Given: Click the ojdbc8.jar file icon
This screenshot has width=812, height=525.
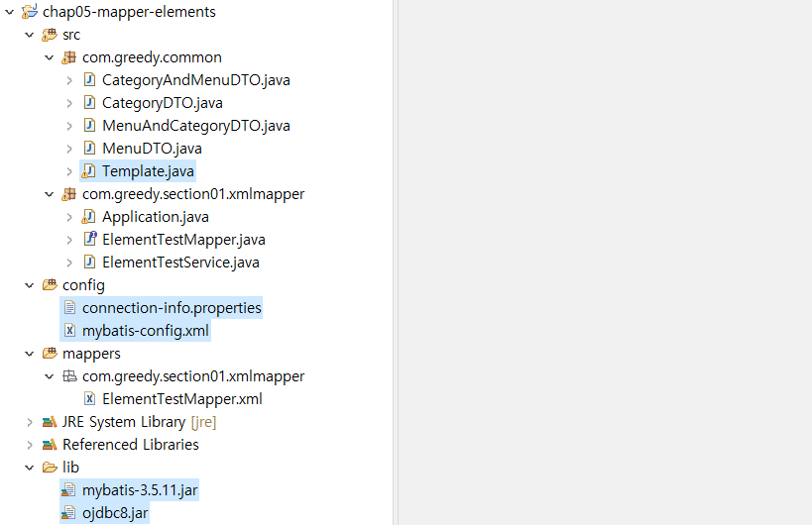Looking at the screenshot, I should coord(68,512).
